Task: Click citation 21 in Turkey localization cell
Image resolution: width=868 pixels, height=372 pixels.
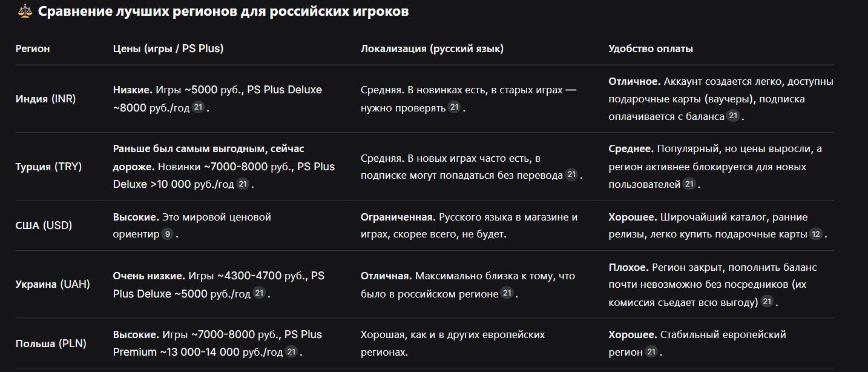Action: (x=572, y=175)
